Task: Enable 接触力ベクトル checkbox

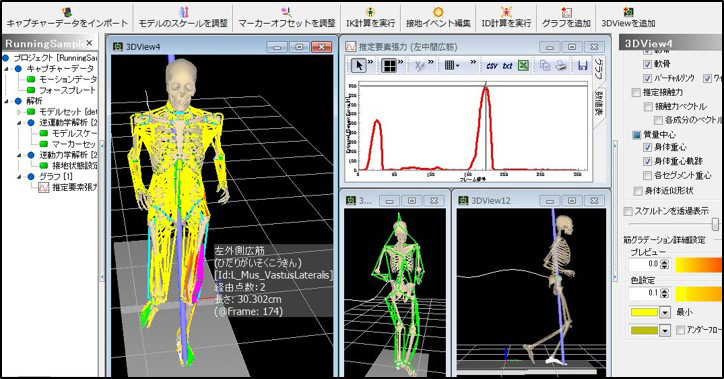Action: coord(648,107)
